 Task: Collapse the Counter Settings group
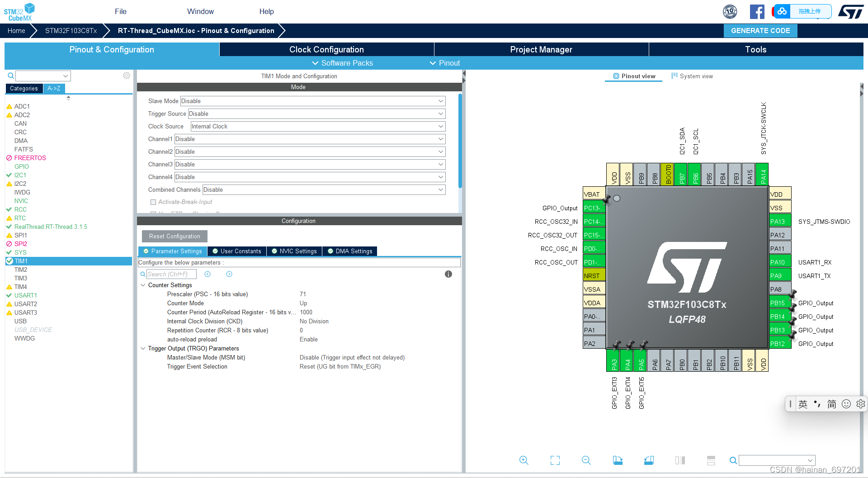pyautogui.click(x=143, y=285)
